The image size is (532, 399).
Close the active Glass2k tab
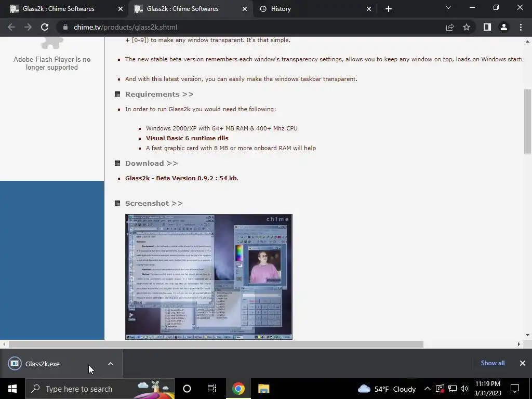click(245, 9)
